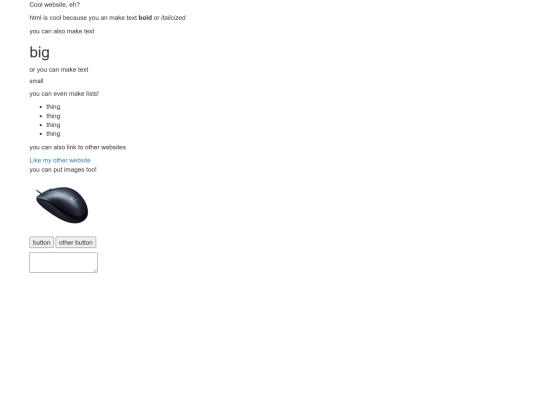Select the first "thing" list item
This screenshot has height=405, width=540.
(53, 107)
